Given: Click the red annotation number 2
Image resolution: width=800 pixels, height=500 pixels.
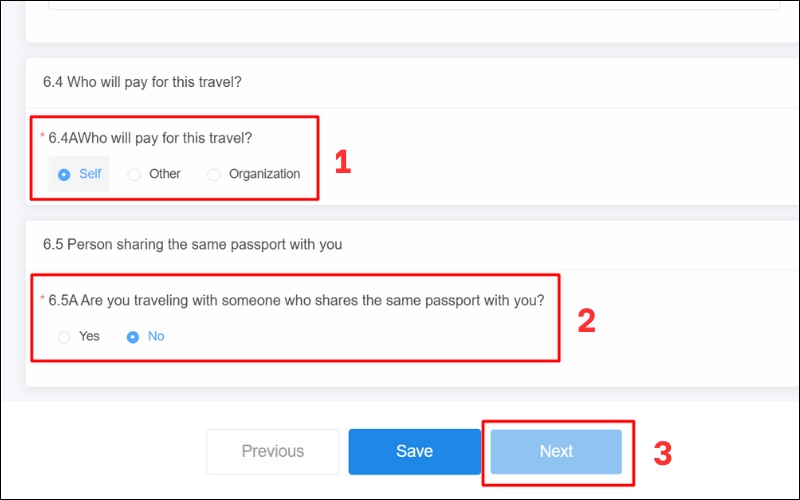Looking at the screenshot, I should pos(586,319).
